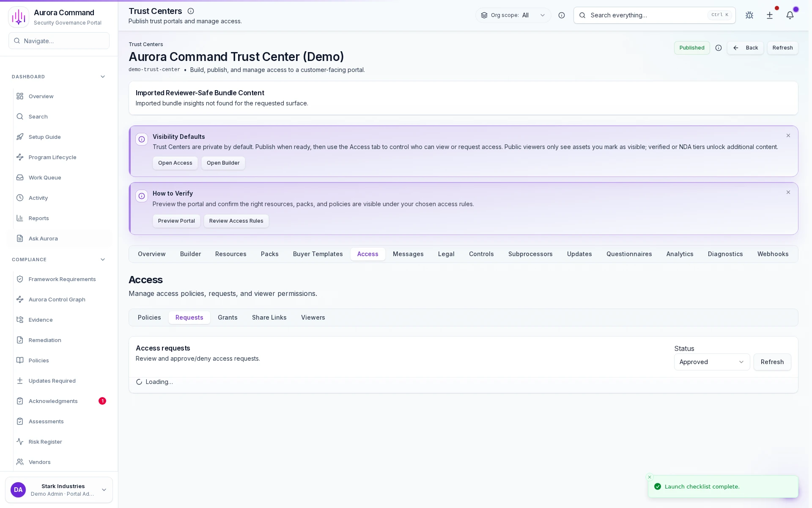Screen dimensions: 812x508
Task: Dismiss the Visibility Defaults banner
Action: point(788,136)
